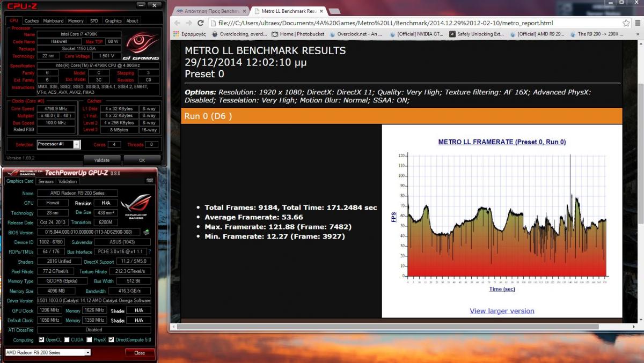
Task: Select the CPU tab in CPU-Z
Action: click(14, 20)
